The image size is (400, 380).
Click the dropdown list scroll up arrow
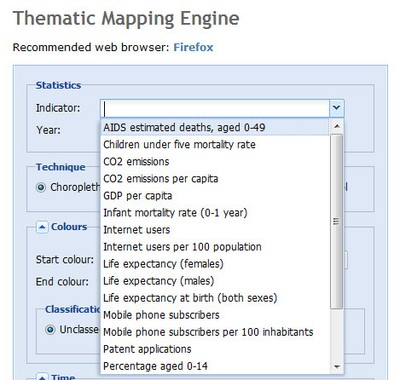pyautogui.click(x=337, y=126)
